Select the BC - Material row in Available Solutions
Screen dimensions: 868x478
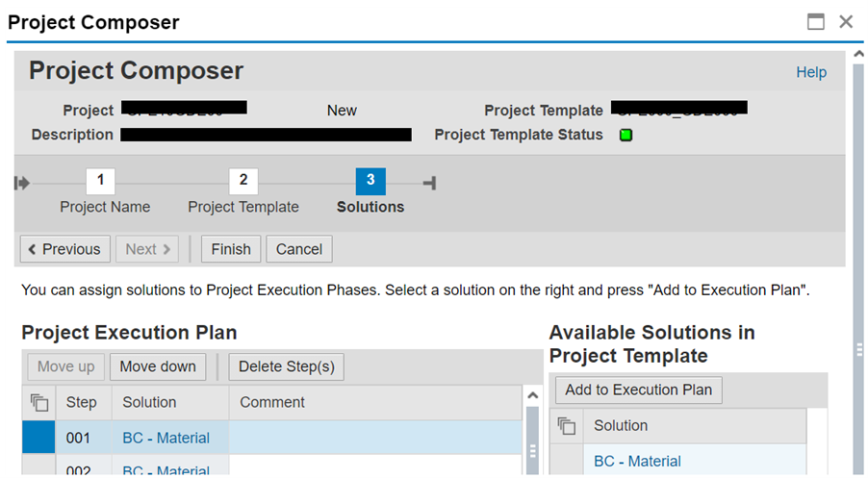[x=568, y=461]
